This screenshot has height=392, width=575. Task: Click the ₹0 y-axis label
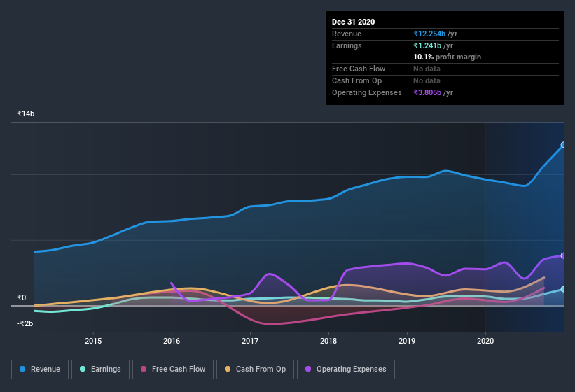tap(22, 297)
